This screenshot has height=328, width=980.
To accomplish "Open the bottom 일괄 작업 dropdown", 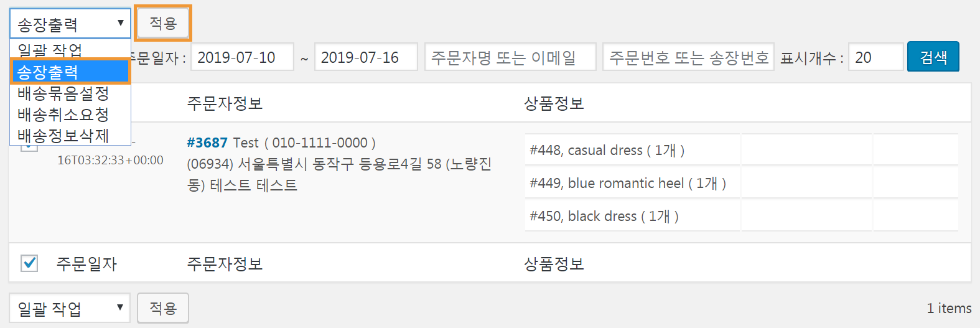I will pos(70,308).
